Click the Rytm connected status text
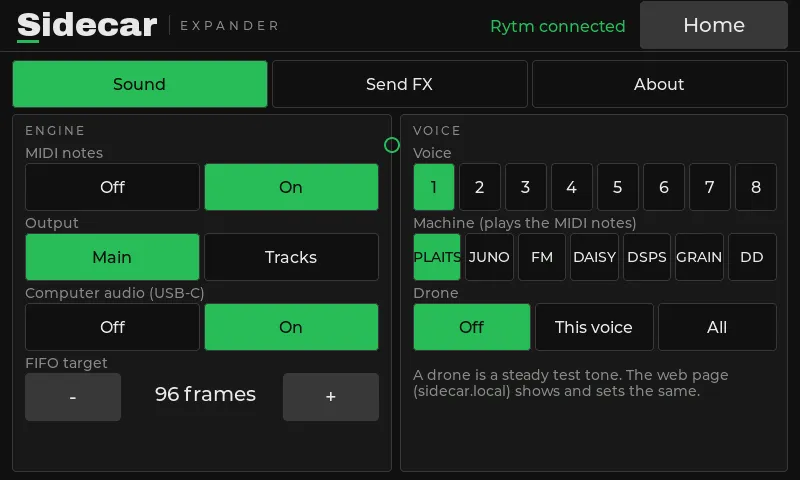 558,27
